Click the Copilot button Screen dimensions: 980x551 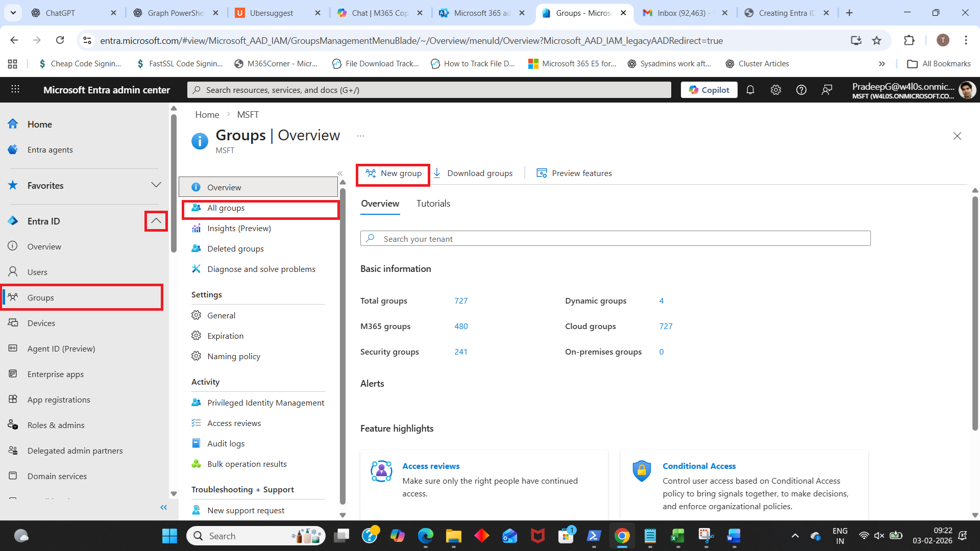coord(708,90)
